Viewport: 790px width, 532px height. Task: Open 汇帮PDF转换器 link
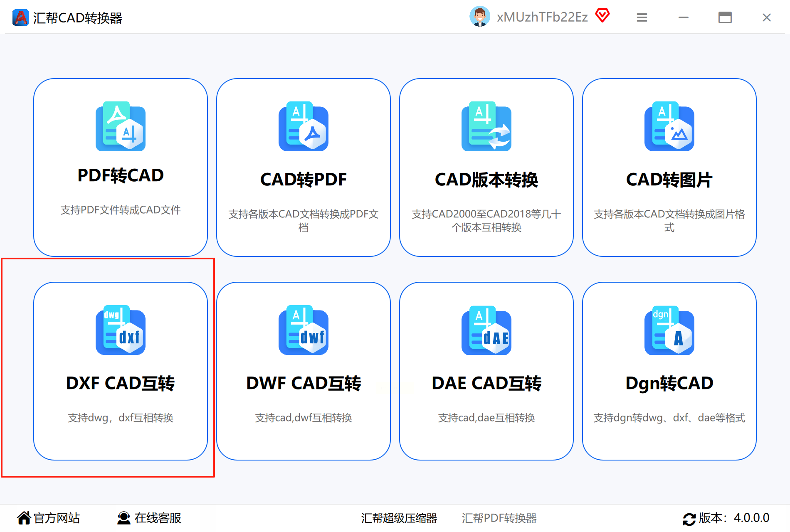[499, 518]
